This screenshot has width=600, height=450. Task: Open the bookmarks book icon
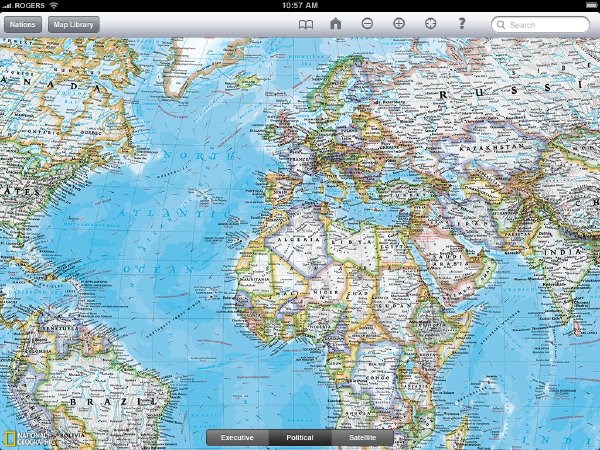point(306,24)
